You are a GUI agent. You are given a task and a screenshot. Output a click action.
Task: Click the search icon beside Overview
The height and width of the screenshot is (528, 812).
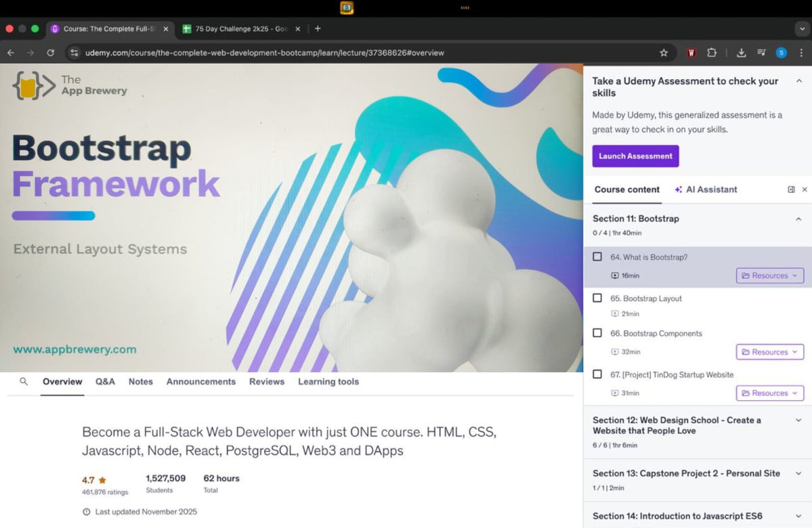(x=23, y=382)
